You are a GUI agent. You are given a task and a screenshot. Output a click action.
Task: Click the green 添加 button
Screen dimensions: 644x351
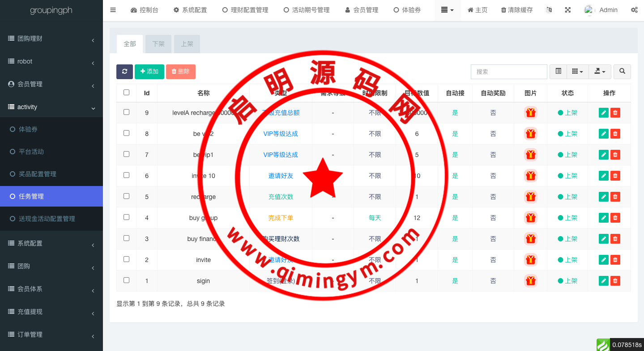[x=149, y=72]
